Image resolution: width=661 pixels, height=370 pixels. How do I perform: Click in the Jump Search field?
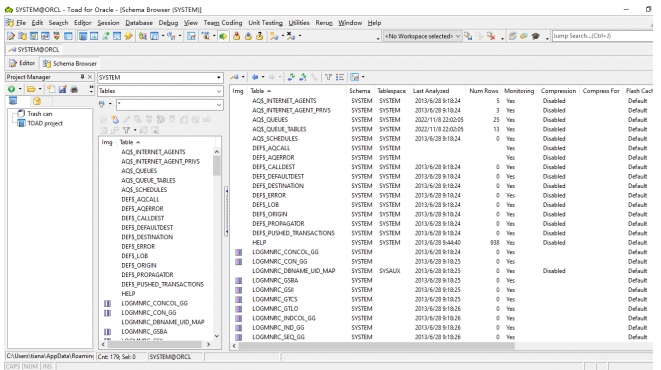pyautogui.click(x=602, y=36)
